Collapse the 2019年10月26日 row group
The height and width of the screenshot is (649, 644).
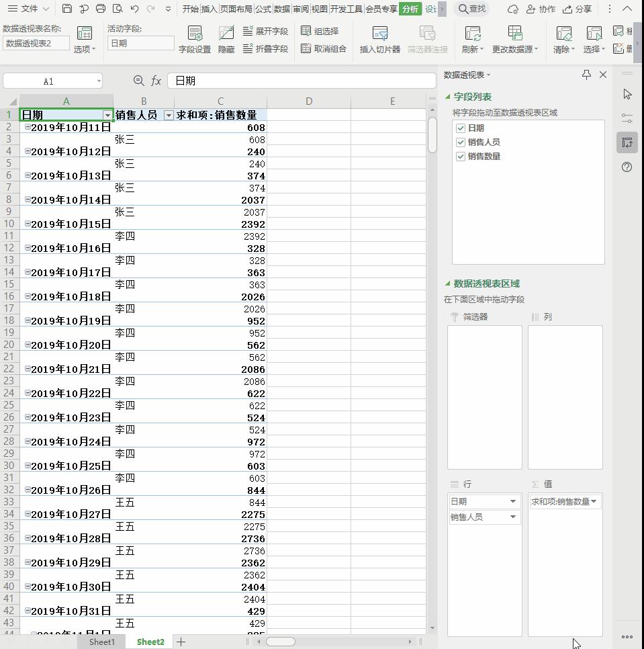[28, 490]
